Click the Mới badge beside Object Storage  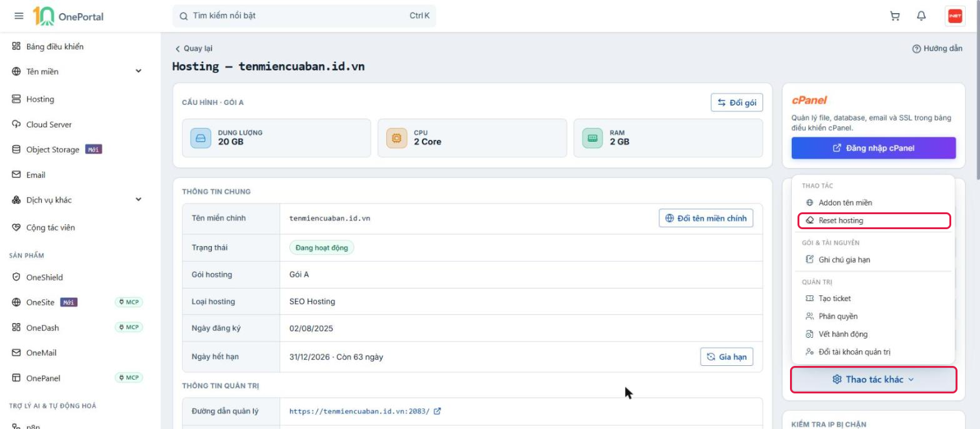pos(93,150)
